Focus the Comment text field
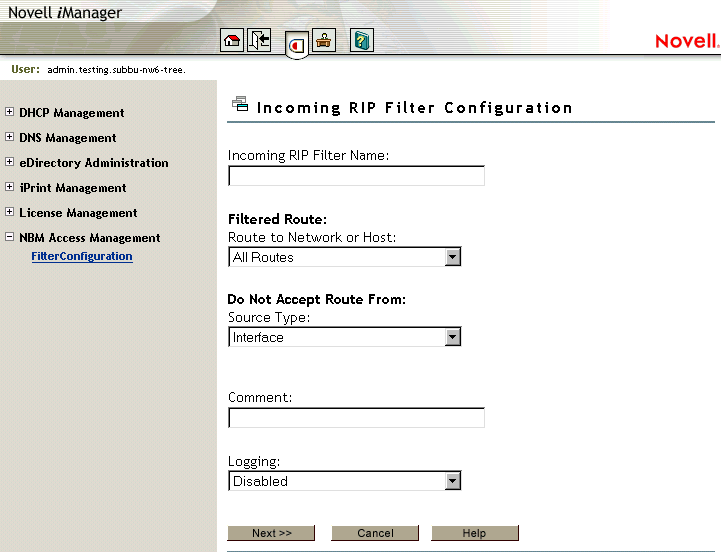Image resolution: width=721 pixels, height=552 pixels. coord(356,418)
